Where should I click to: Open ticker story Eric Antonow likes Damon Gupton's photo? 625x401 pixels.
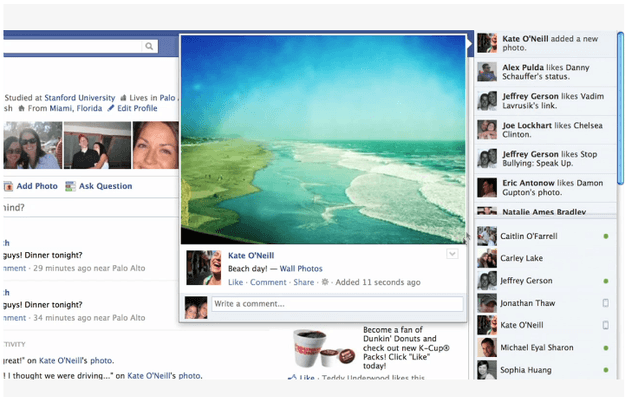pyautogui.click(x=545, y=188)
